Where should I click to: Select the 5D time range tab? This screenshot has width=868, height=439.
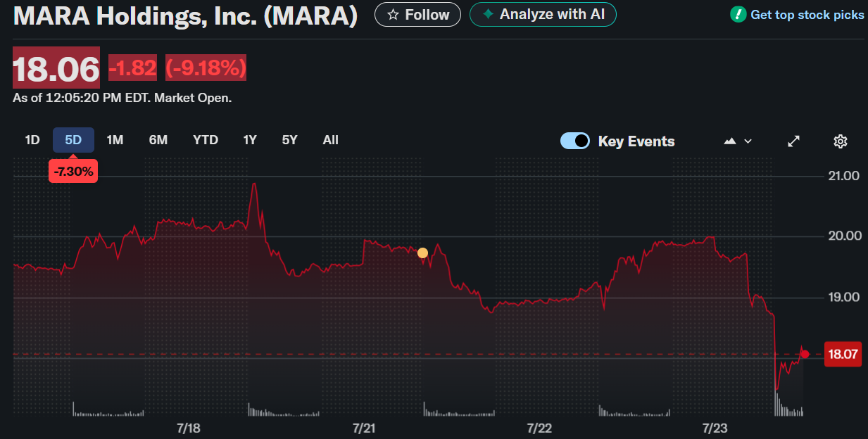coord(73,140)
